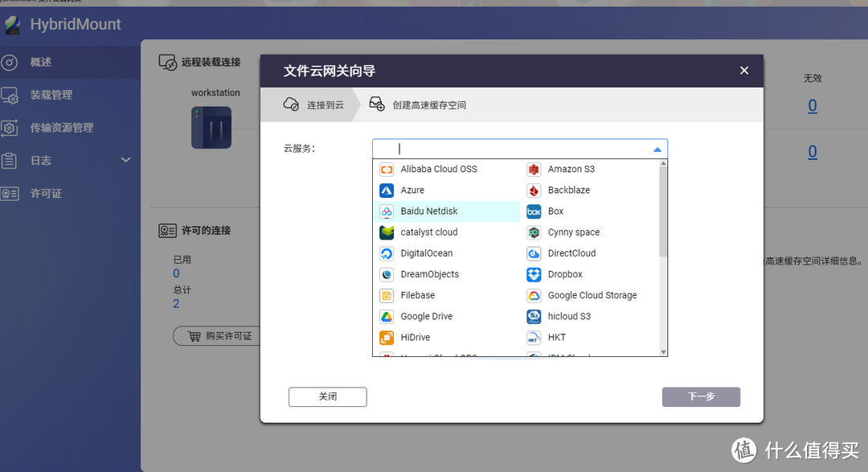Collapse the 云服务 dropdown arrow
The height and width of the screenshot is (472, 868).
pos(657,148)
